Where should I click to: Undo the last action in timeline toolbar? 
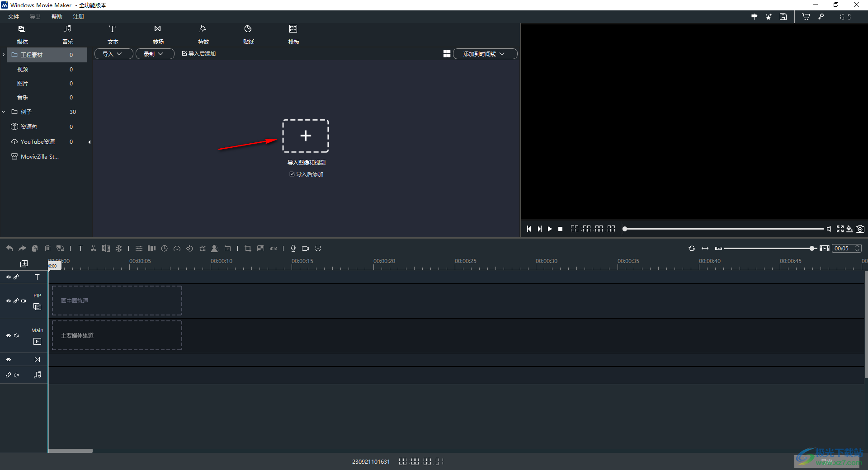tap(9, 249)
